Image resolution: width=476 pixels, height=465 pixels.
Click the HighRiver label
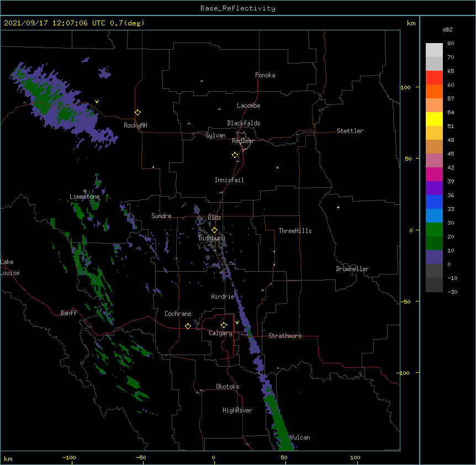pos(237,410)
